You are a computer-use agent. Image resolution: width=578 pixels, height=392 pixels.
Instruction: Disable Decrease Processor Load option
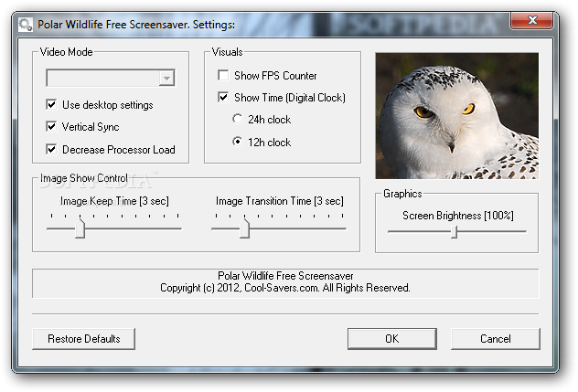click(51, 149)
